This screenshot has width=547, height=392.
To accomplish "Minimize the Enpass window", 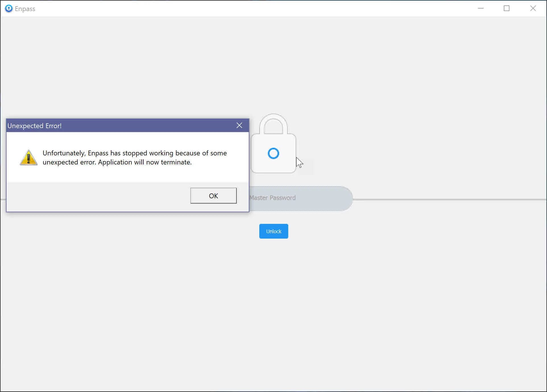I will pos(481,8).
